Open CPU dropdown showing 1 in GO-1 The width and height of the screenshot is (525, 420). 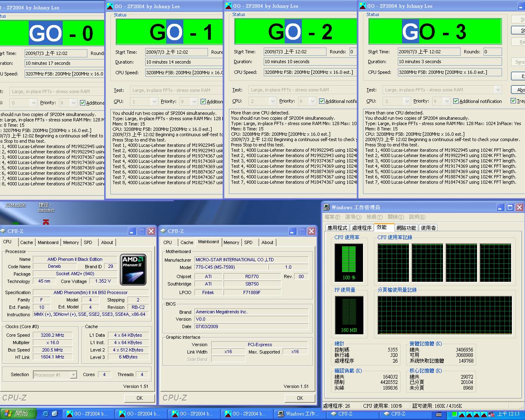[x=154, y=102]
